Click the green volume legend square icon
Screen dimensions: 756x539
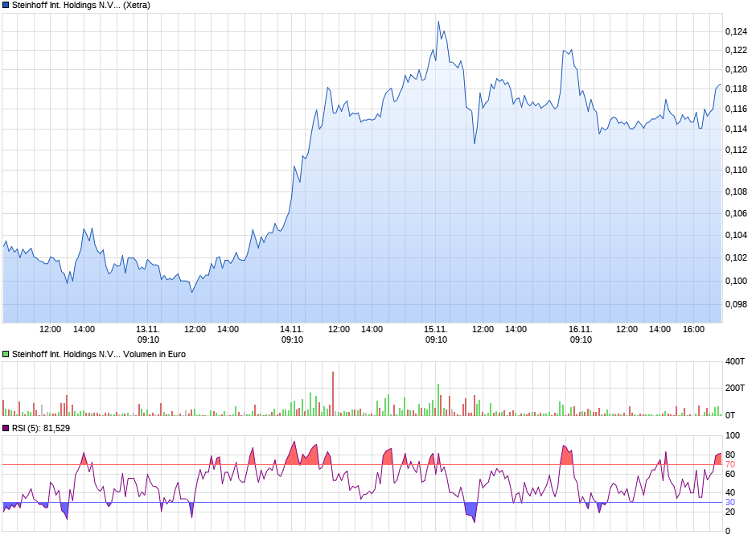6,354
